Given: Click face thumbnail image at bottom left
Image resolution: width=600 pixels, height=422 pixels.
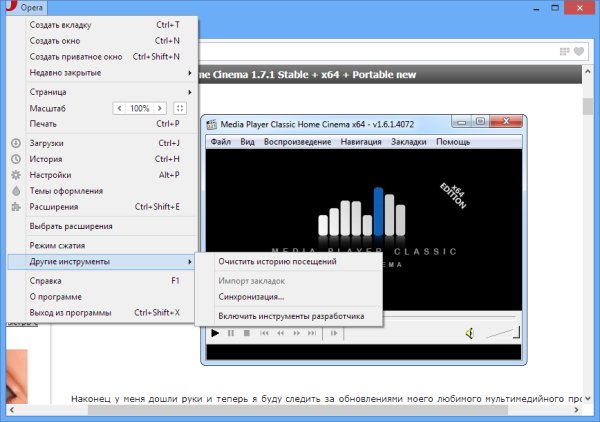Looking at the screenshot, I should click(17, 376).
